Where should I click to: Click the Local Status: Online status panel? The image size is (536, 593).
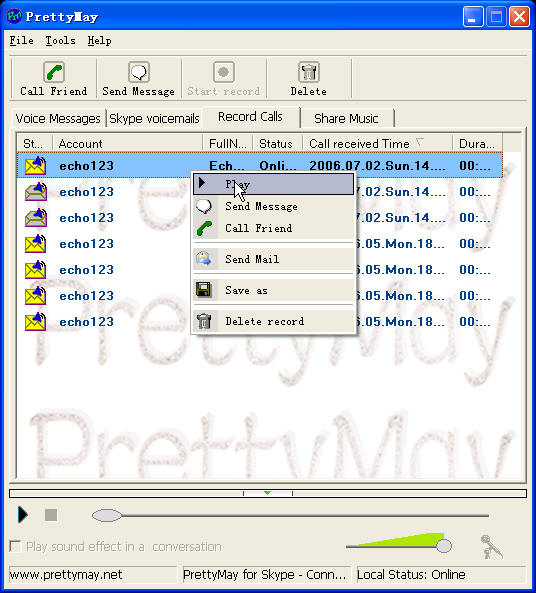pos(441,575)
